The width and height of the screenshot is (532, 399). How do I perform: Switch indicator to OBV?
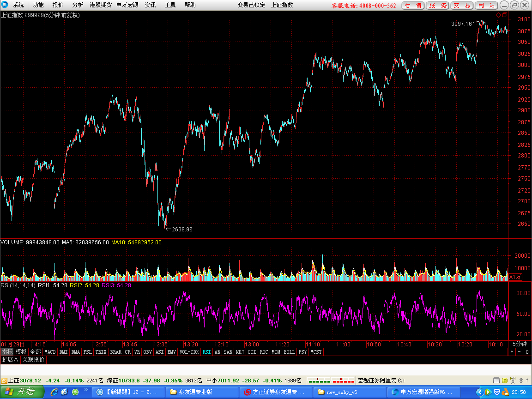coord(148,352)
